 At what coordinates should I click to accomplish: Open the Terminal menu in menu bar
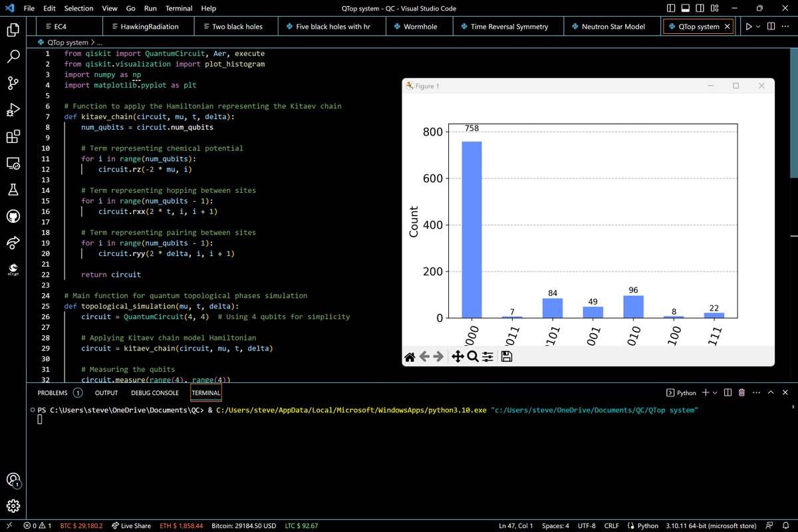[178, 9]
